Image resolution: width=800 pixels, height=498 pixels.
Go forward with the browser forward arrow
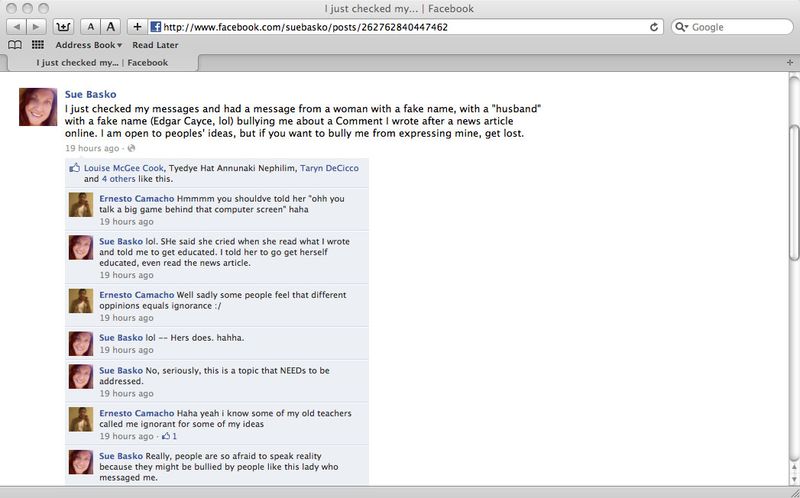click(x=36, y=27)
